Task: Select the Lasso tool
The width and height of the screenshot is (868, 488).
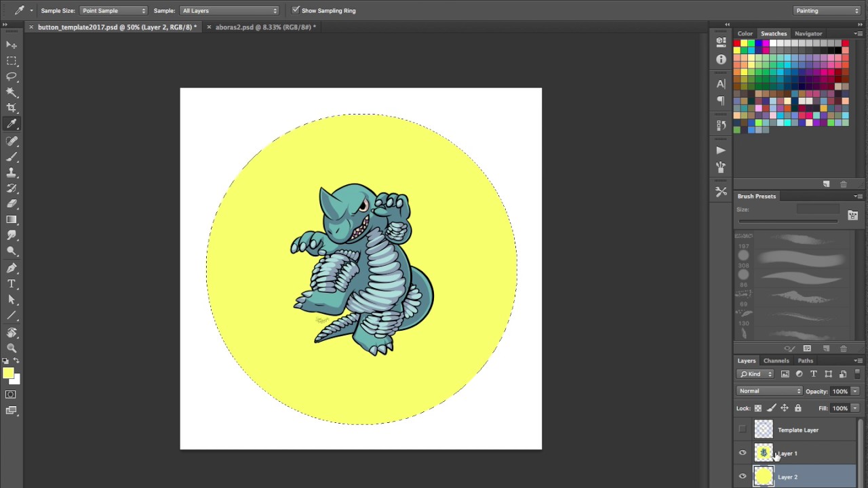Action: (x=12, y=77)
